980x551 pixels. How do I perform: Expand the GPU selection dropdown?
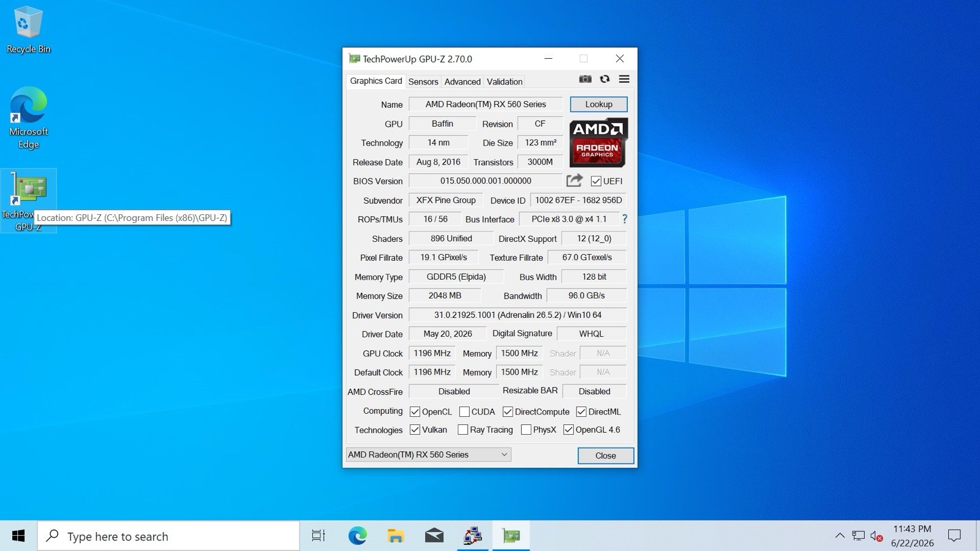pos(428,454)
